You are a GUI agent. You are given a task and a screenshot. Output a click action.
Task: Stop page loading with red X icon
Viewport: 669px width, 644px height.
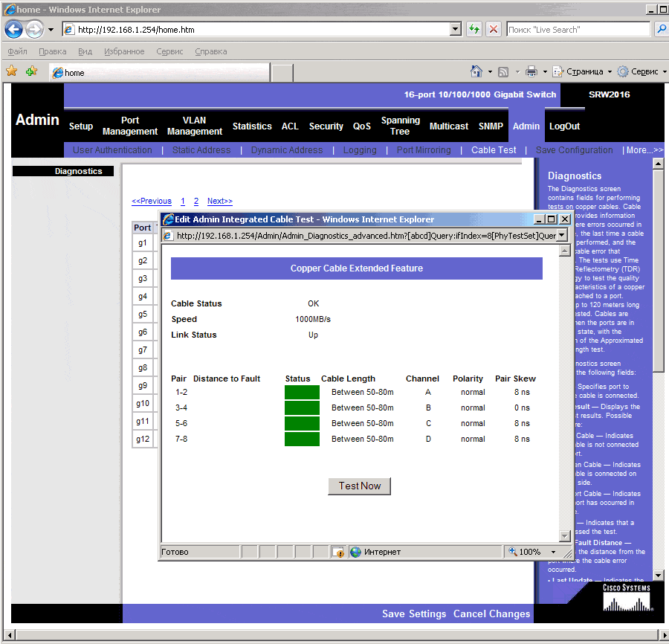coord(493,29)
